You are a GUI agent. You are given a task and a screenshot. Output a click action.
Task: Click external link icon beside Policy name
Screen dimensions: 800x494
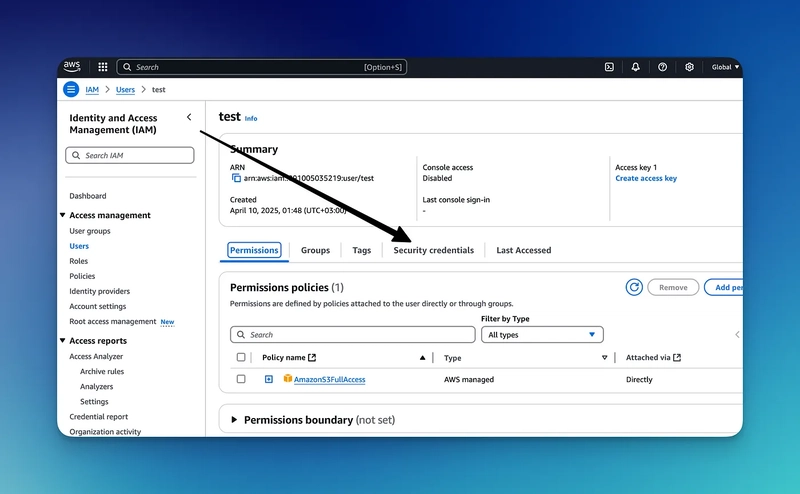[x=312, y=357]
